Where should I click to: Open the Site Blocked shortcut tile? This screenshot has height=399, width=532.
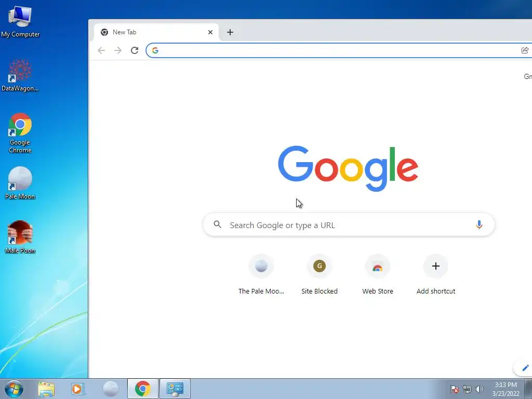320,275
